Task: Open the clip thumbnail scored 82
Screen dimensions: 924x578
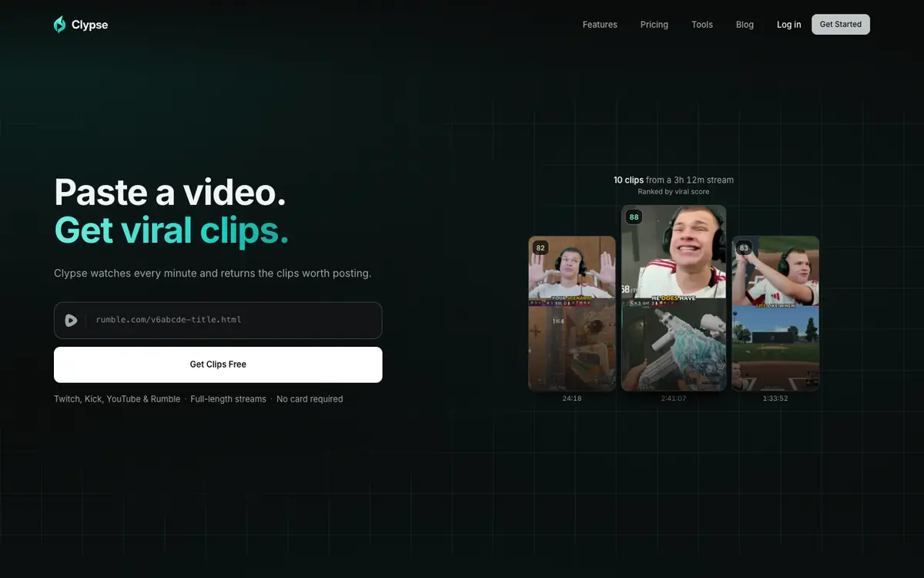Action: [x=572, y=314]
